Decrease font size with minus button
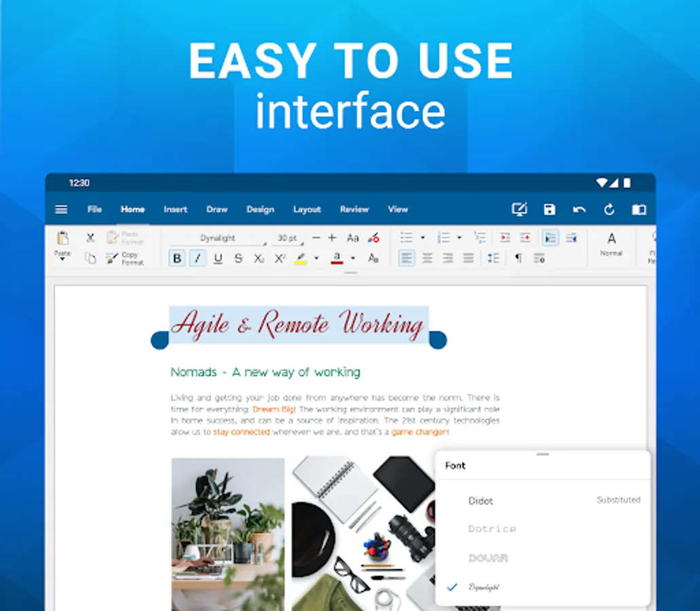This screenshot has width=700, height=611. tap(316, 238)
